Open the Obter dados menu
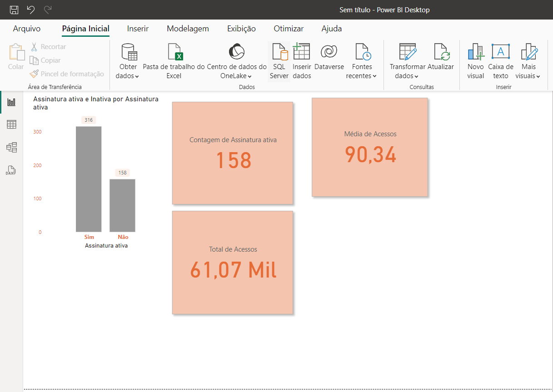553x392 pixels. [x=127, y=61]
